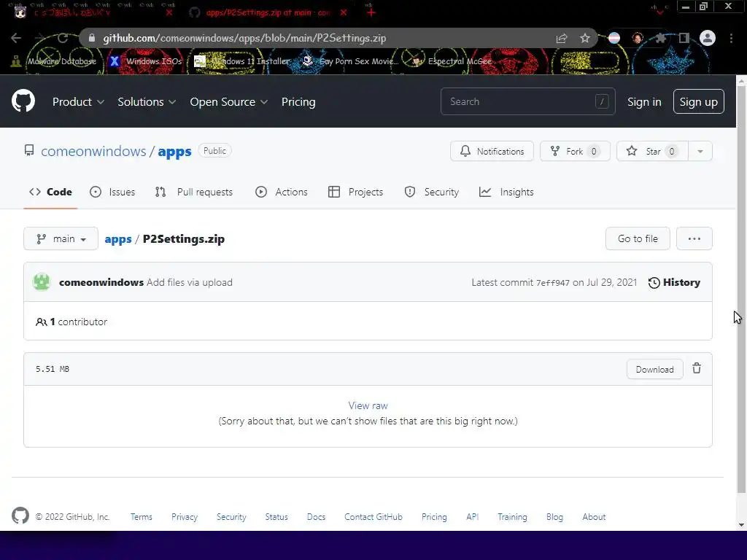Open the three-dots more options button
The width and height of the screenshot is (747, 560).
(694, 238)
